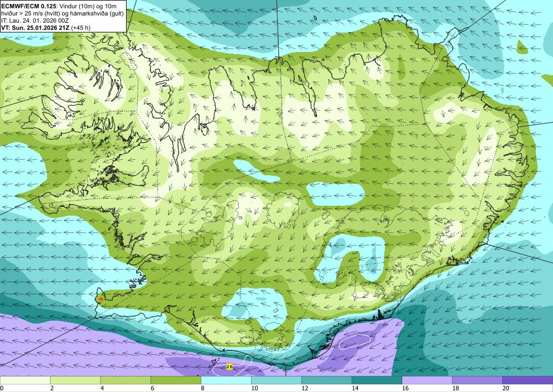The image size is (553, 392).
Task: Select the 14–16 m/s dark teal legend swatch
Action: tap(377, 380)
